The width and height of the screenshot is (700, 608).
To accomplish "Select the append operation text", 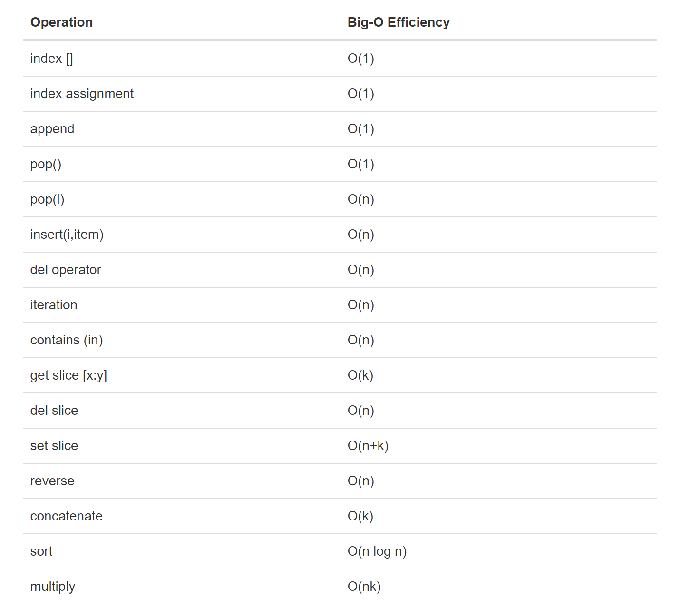I will 52,129.
